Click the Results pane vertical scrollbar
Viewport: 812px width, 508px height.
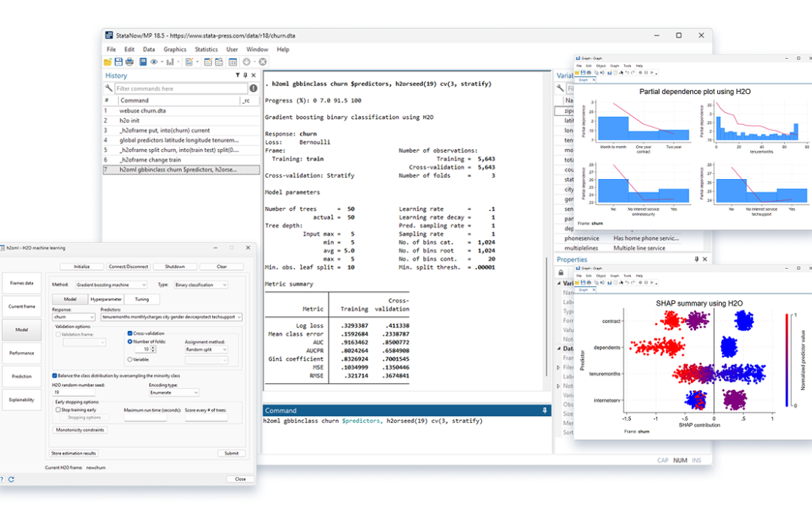(547, 316)
